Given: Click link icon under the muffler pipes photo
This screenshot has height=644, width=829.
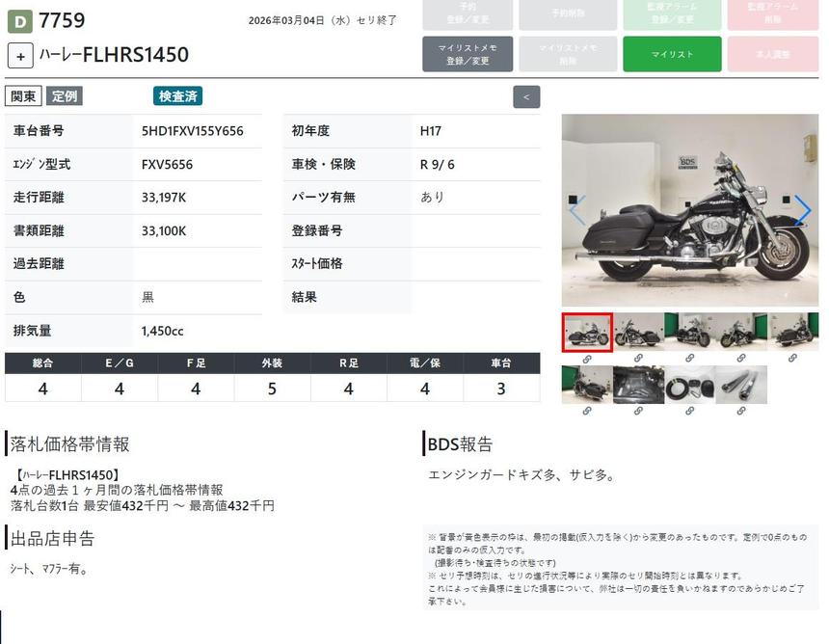Looking at the screenshot, I should [742, 411].
